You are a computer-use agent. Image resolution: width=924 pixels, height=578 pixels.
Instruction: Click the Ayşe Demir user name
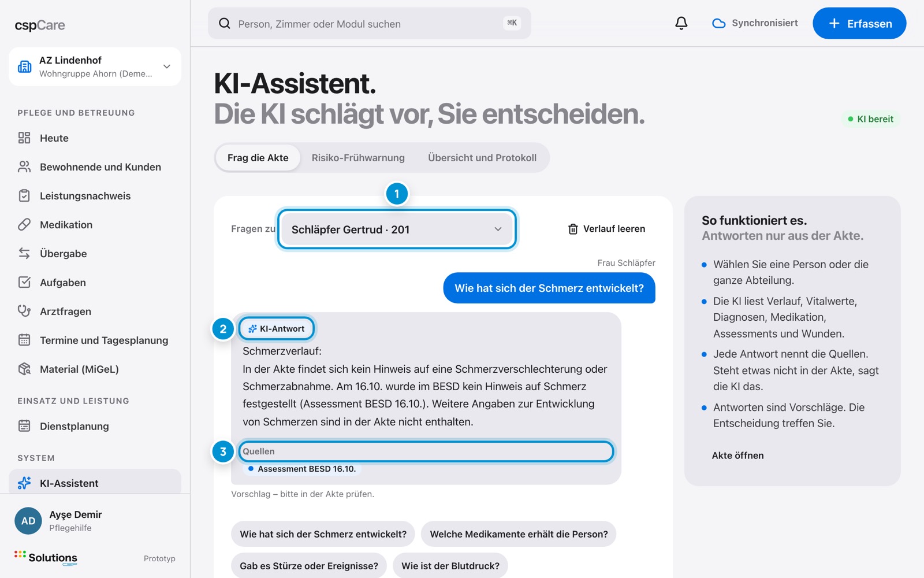[x=76, y=514]
